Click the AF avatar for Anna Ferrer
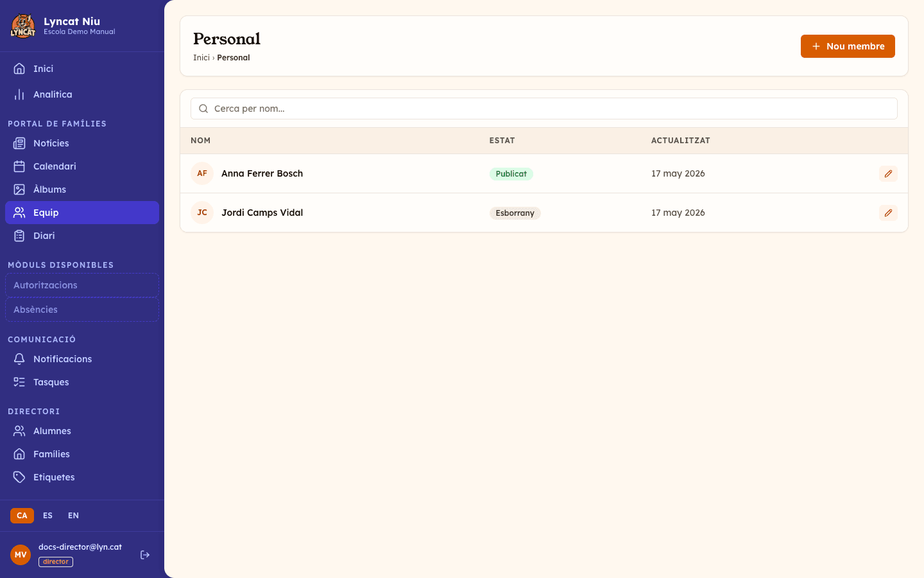The image size is (924, 578). pos(202,173)
